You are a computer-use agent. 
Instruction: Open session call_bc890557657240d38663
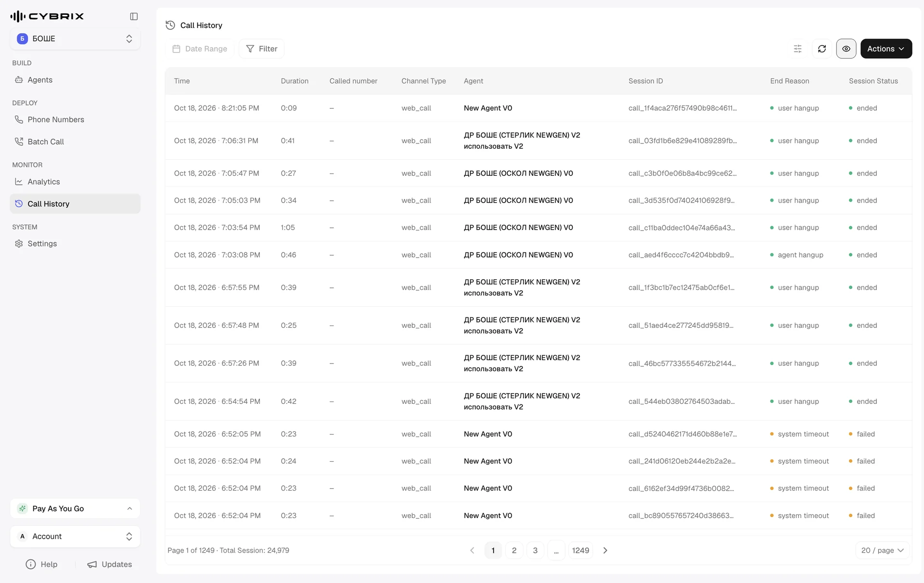click(681, 515)
